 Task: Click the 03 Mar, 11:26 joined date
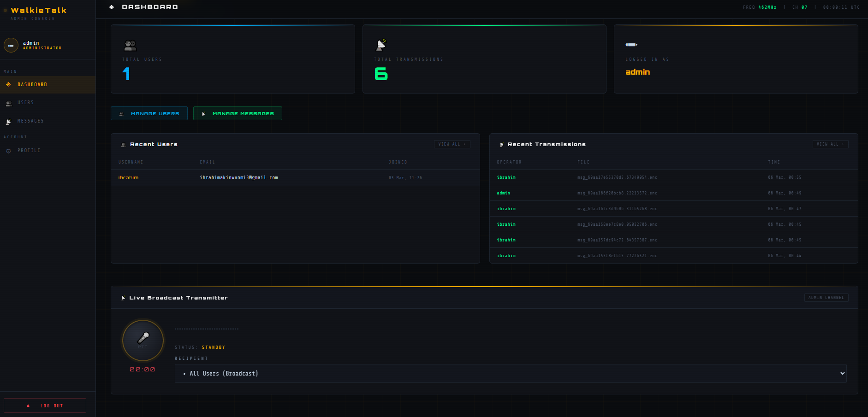405,178
